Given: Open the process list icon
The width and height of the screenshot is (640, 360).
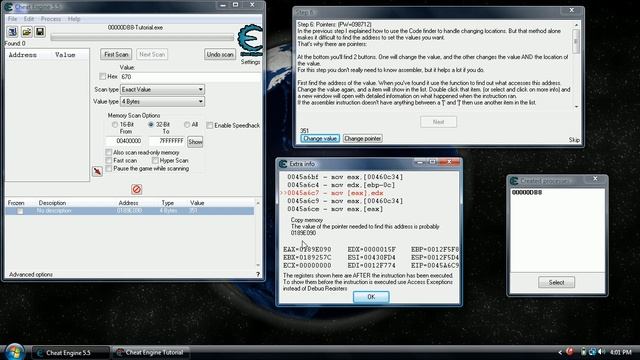Looking at the screenshot, I should tap(13, 32).
